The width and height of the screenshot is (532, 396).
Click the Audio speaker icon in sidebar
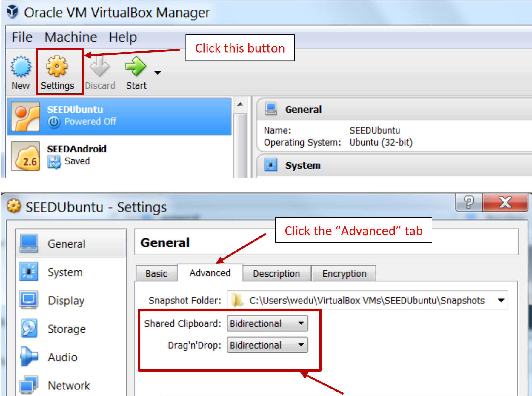pos(29,357)
